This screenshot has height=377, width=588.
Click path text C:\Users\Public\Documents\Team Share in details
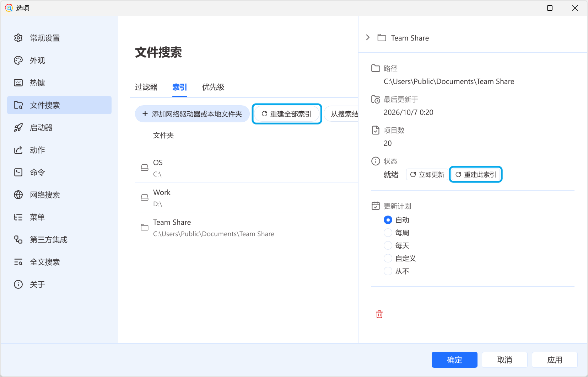click(449, 81)
